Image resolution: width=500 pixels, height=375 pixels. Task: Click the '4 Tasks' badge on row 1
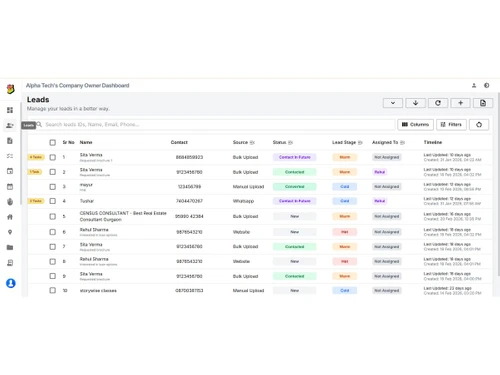(36, 157)
